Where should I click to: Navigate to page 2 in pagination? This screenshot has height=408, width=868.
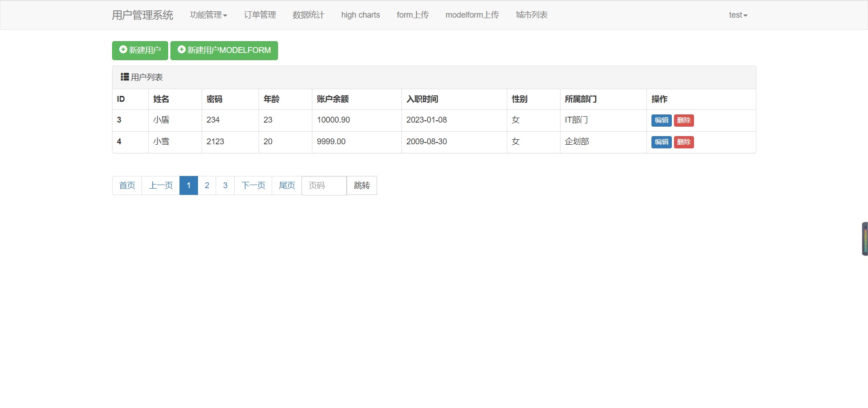pyautogui.click(x=207, y=185)
